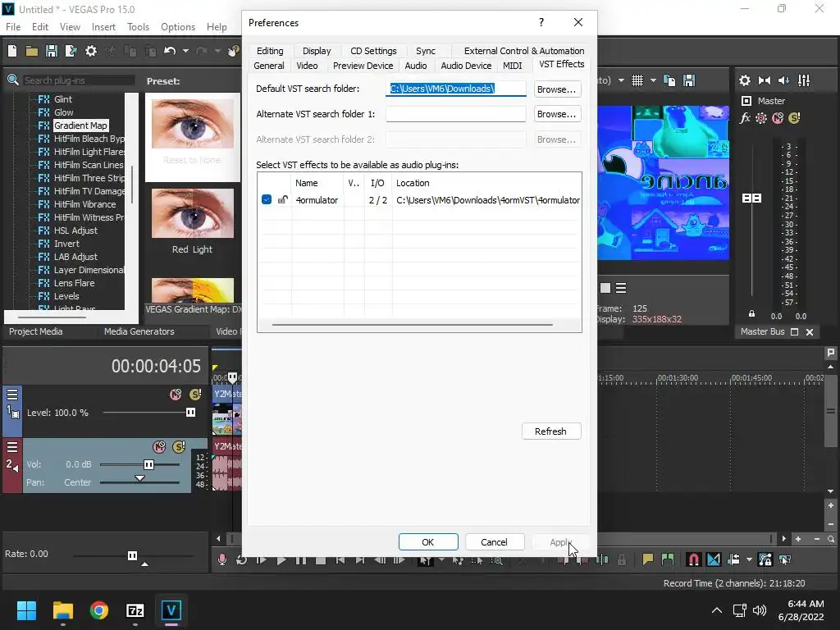Toggle overlays grid icon in preview toolbar

637,80
